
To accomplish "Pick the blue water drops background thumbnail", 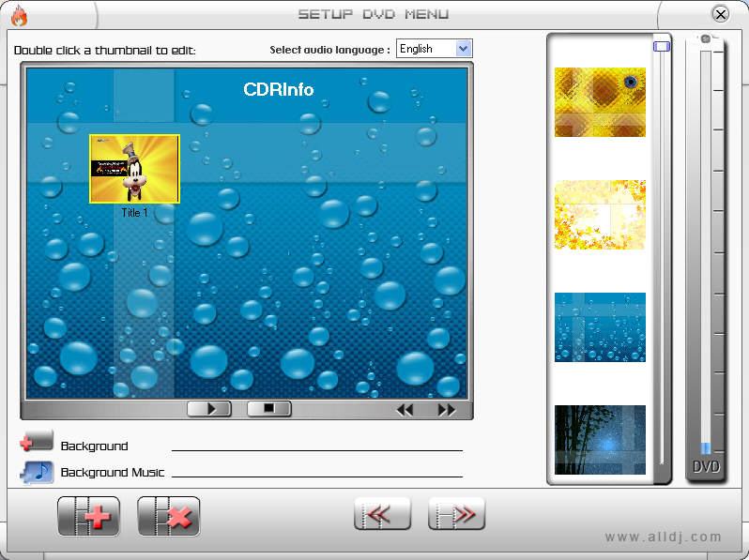I will [x=600, y=327].
